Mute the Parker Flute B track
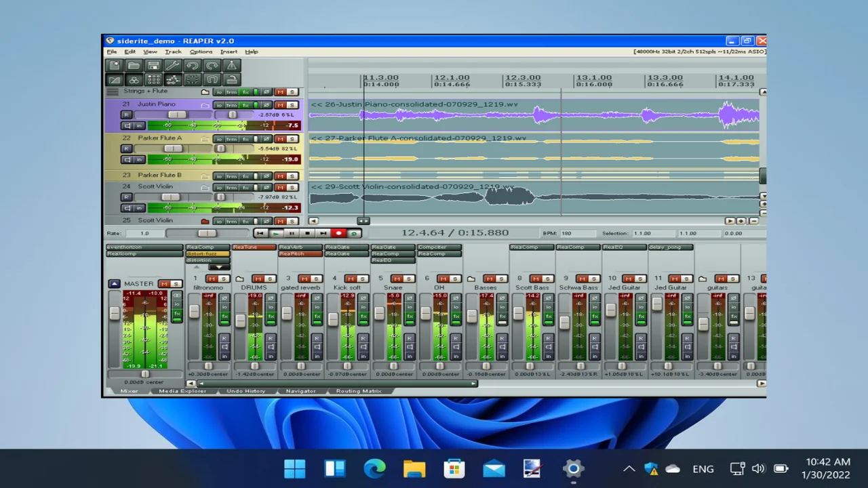The width and height of the screenshot is (868, 488). [x=280, y=176]
